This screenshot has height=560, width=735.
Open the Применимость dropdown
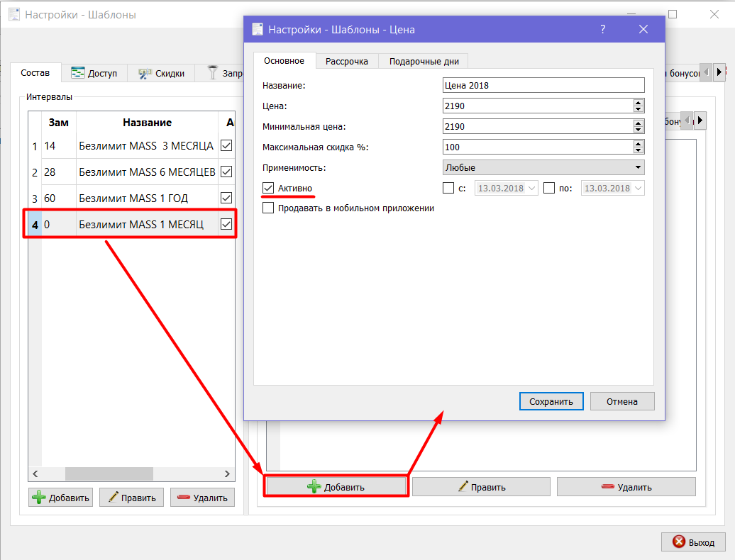click(x=543, y=167)
